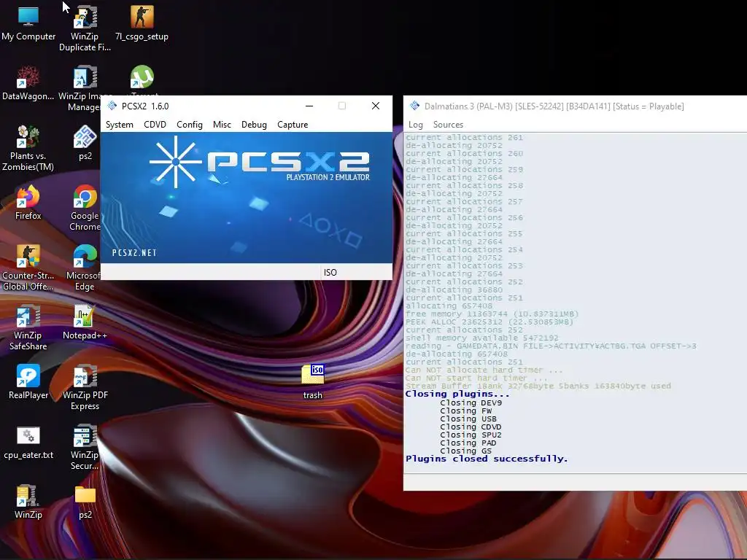The width and height of the screenshot is (747, 560).
Task: Select the WinZip Secure Backup shortcut
Action: click(85, 447)
